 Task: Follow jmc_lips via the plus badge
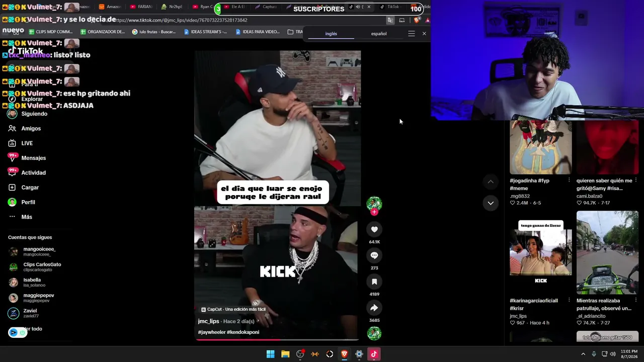[x=374, y=212]
